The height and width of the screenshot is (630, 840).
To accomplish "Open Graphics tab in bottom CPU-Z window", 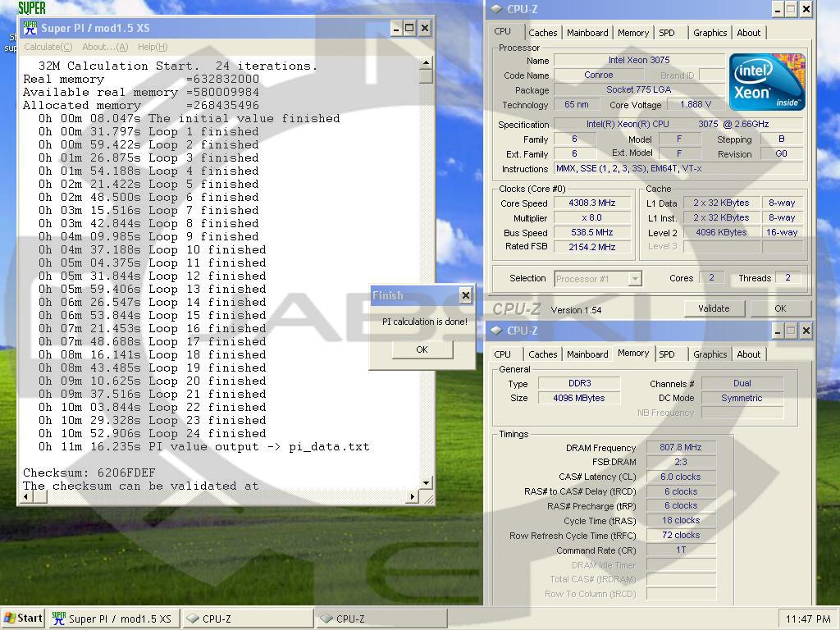I will point(710,354).
